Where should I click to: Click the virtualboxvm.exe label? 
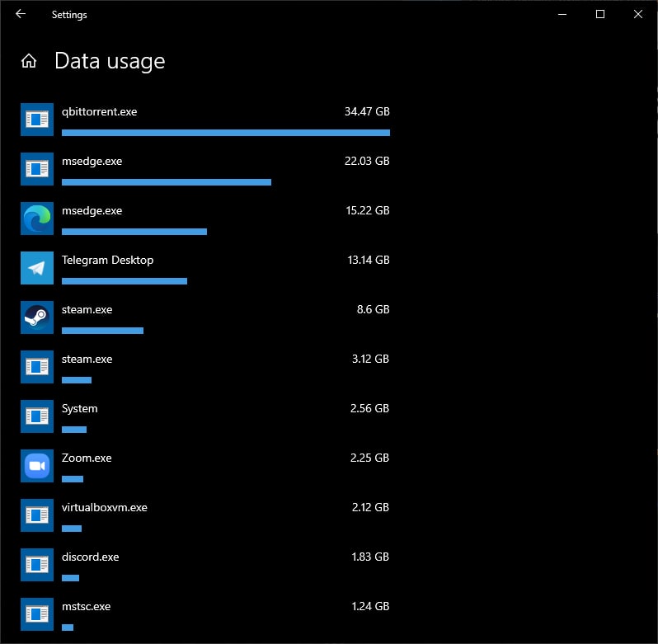[x=104, y=507]
